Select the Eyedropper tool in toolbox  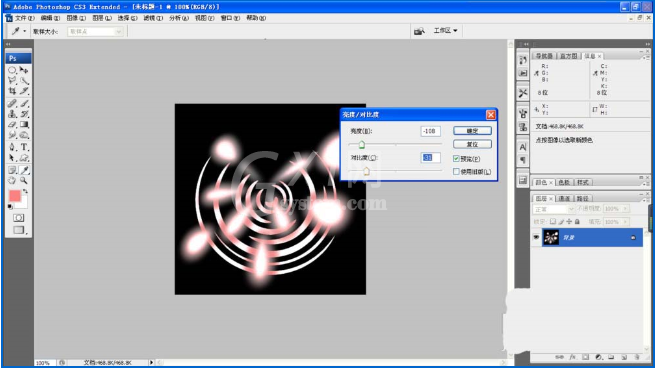[x=24, y=170]
